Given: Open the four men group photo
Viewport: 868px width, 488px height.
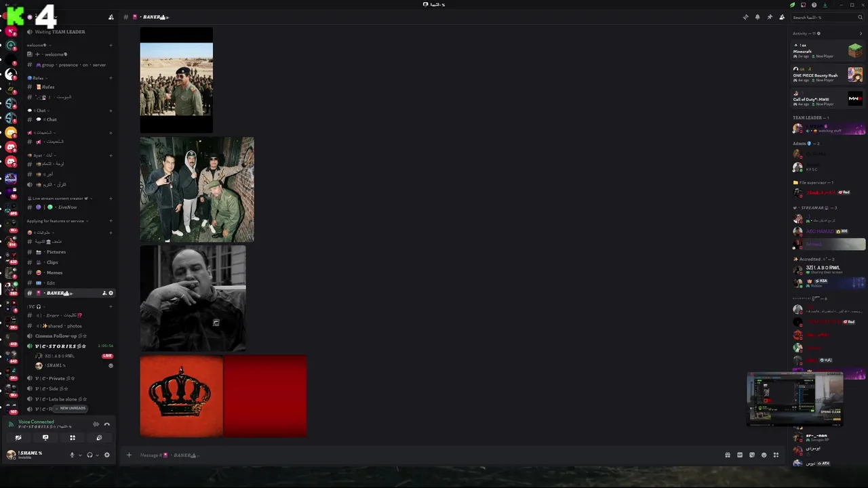Looking at the screenshot, I should pyautogui.click(x=197, y=189).
